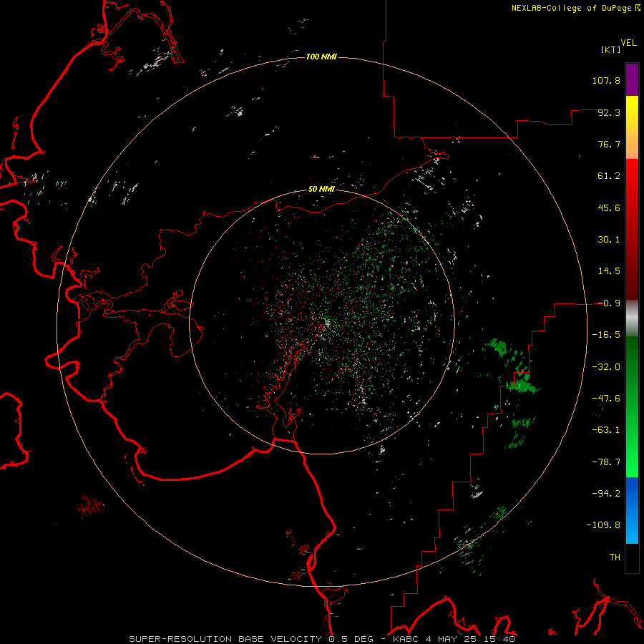Image resolution: width=644 pixels, height=644 pixels.
Task: Click the 100 NMI range ring label
Action: point(321,57)
